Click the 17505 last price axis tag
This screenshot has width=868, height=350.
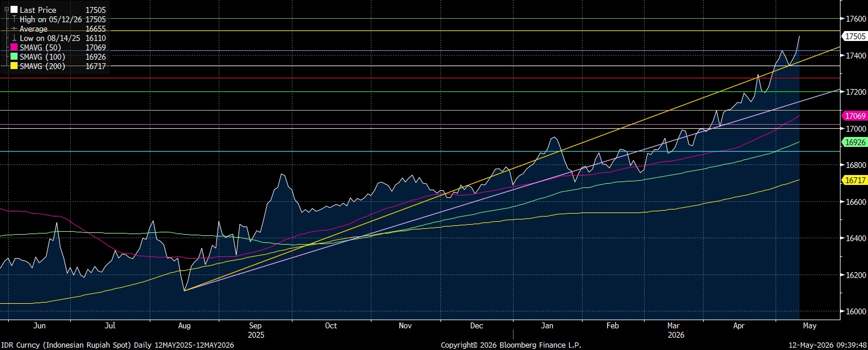click(x=856, y=36)
